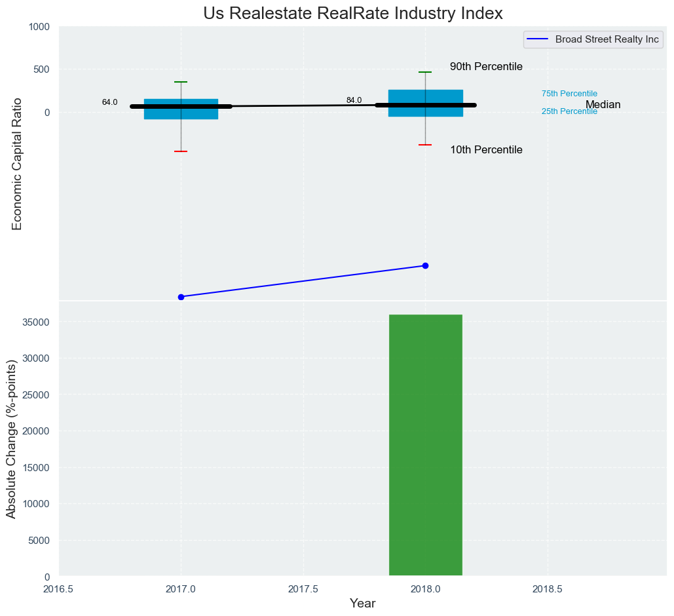Viewport: 674px width, 616px height.
Task: Select the Broad Street Realty Inc legend entry
Action: (x=607, y=39)
